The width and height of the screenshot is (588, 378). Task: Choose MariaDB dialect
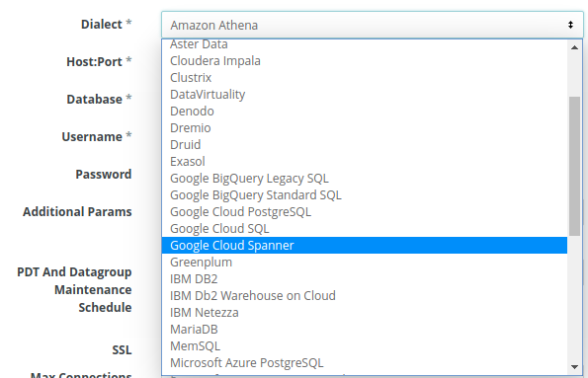pos(365,329)
